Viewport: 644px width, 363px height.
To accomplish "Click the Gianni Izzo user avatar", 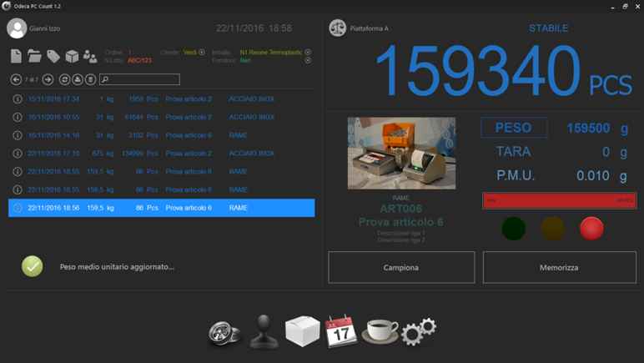I will (x=17, y=28).
